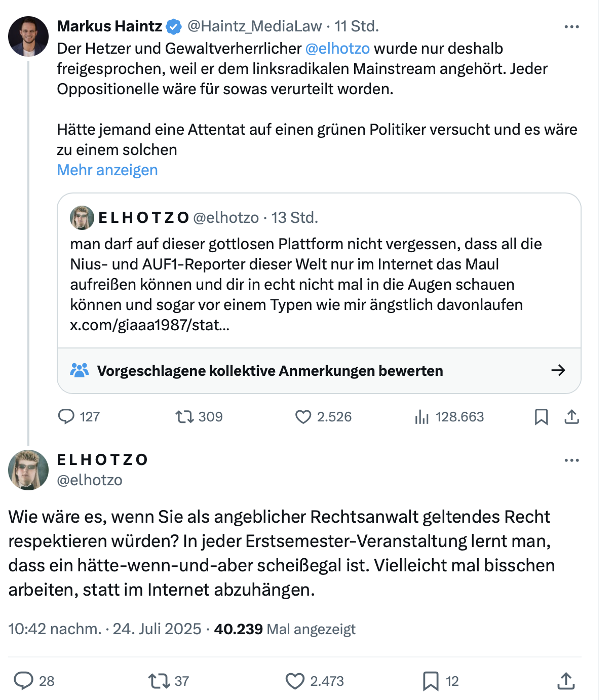Bookmark Markus Haintz's post

click(541, 417)
